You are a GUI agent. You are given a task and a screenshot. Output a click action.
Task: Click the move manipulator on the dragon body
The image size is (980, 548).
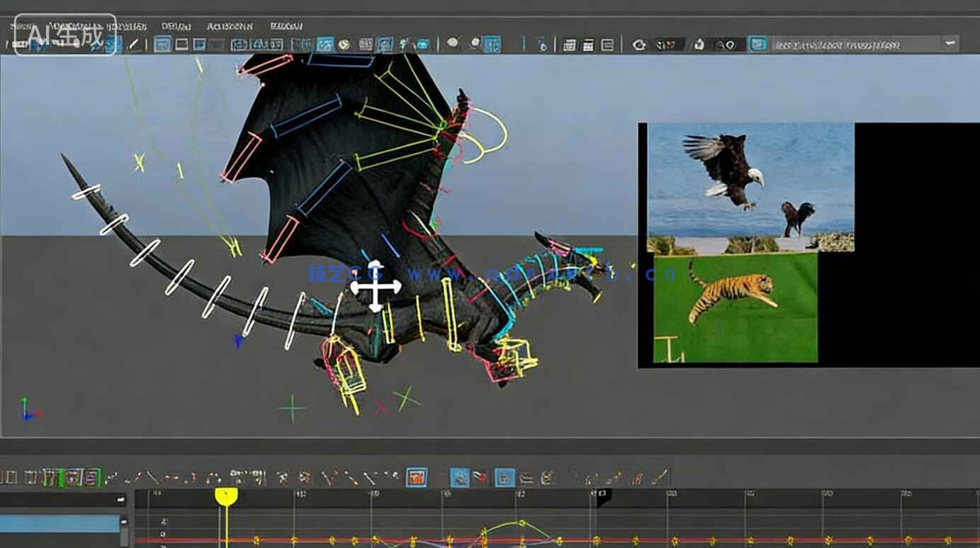tap(376, 287)
